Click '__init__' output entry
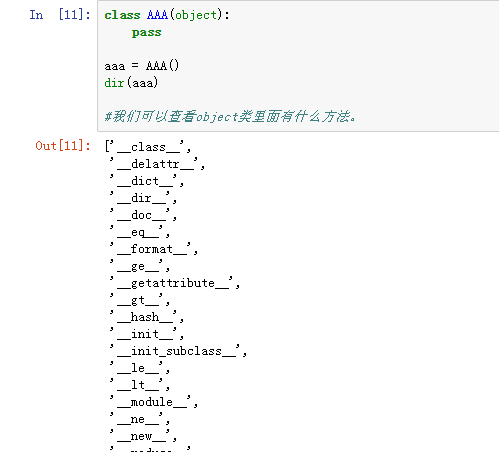Viewport: 499px width, 452px height. [x=146, y=334]
